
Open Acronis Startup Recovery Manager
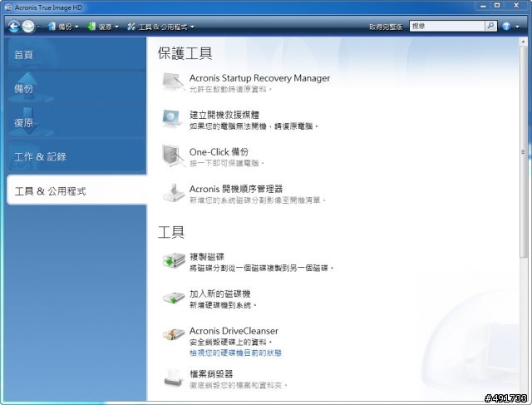pos(259,78)
